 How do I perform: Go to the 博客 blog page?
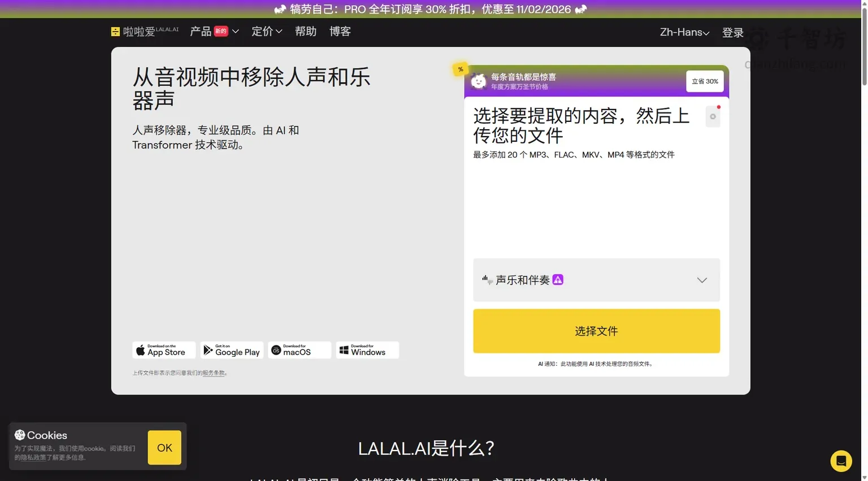(340, 32)
